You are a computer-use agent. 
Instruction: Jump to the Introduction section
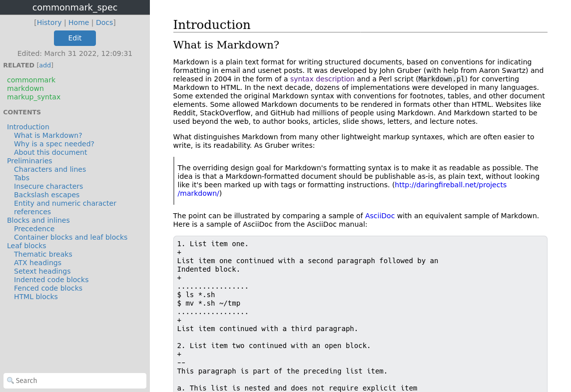tap(28, 126)
